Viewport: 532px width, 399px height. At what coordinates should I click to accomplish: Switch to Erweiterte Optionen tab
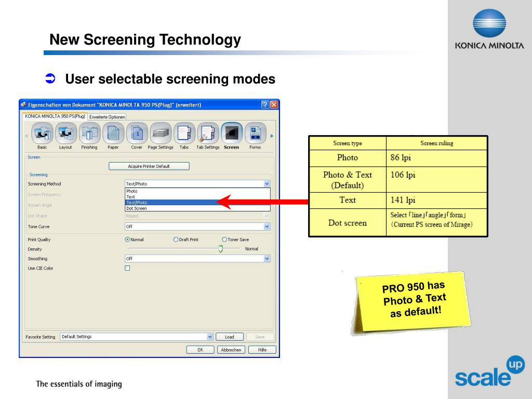(107, 117)
